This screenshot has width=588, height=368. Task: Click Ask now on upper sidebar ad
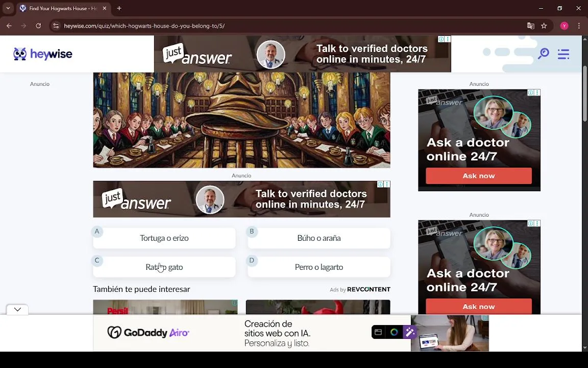pyautogui.click(x=478, y=176)
